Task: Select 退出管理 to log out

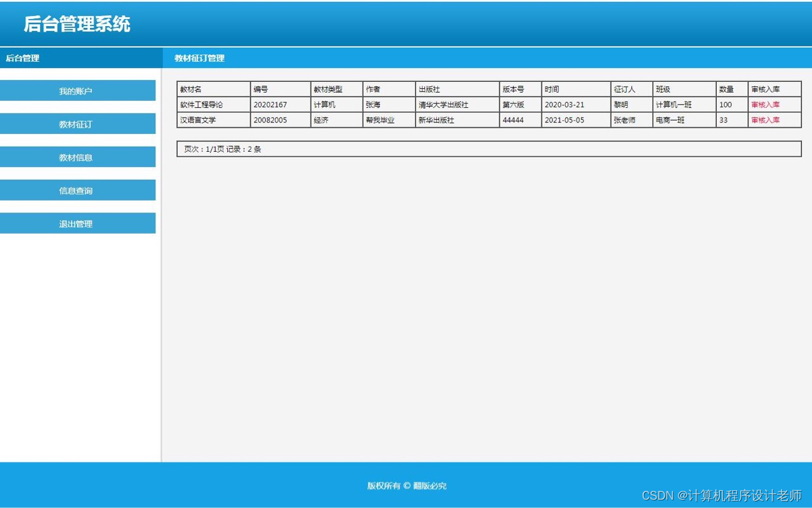Action: [77, 224]
